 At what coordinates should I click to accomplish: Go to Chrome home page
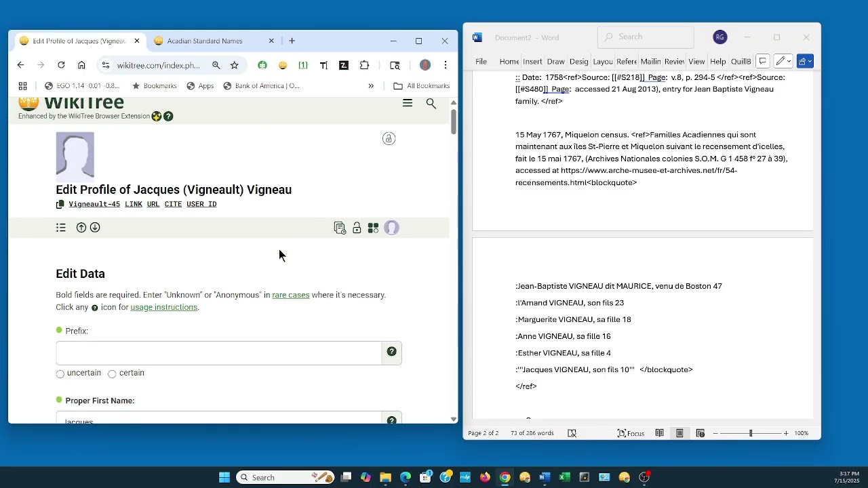tap(81, 65)
